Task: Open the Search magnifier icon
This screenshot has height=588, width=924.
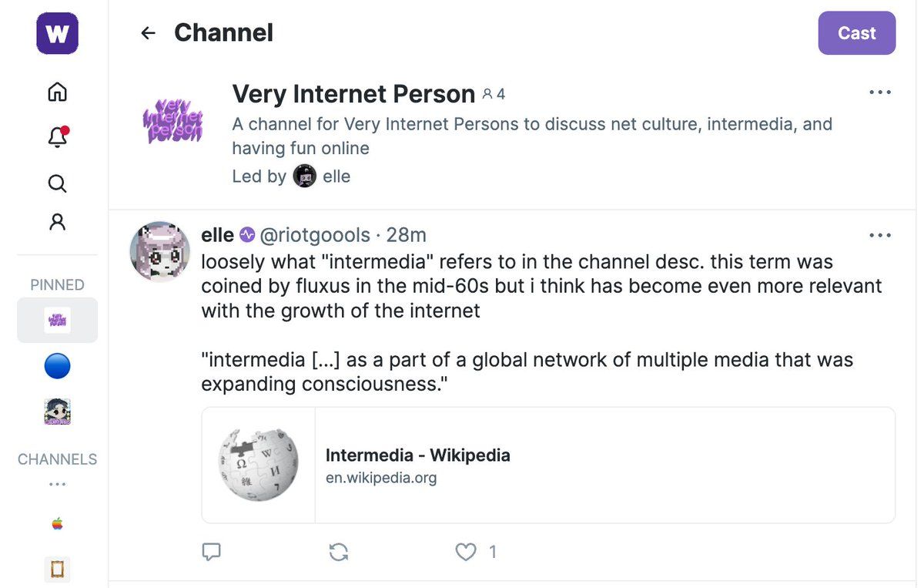Action: click(57, 183)
